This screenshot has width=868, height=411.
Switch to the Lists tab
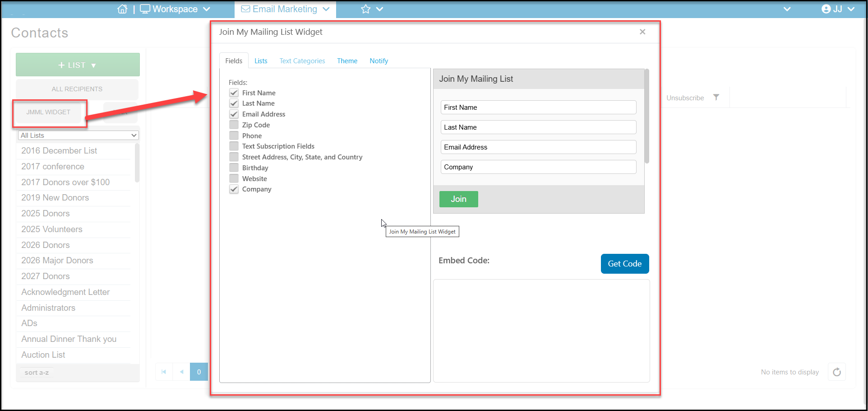pyautogui.click(x=261, y=61)
